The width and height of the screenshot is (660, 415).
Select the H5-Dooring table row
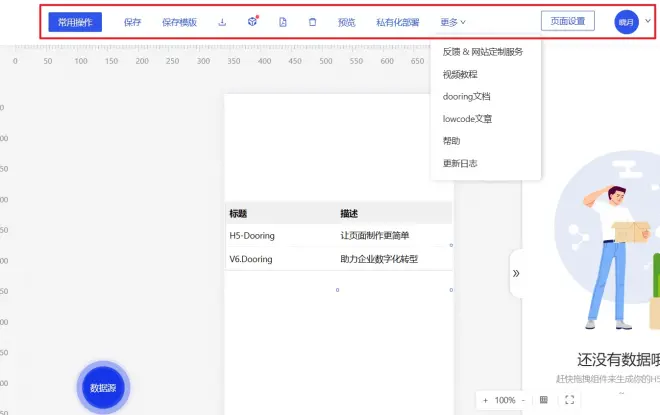(x=338, y=236)
